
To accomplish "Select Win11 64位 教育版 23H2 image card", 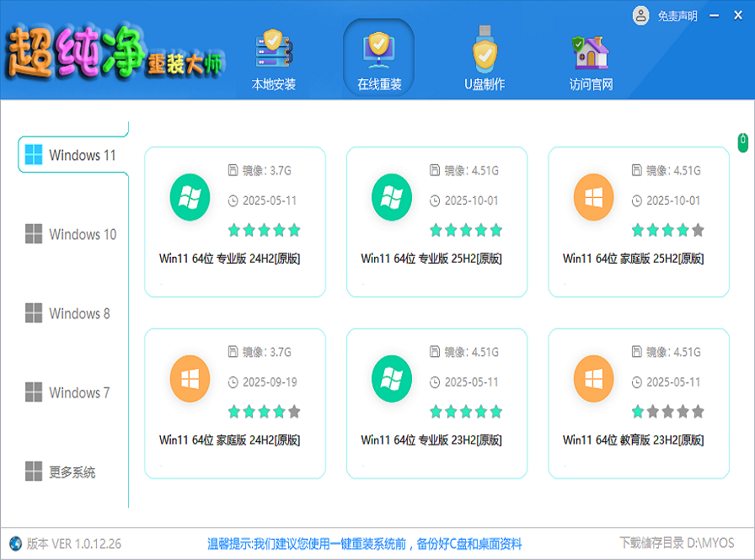I will click(x=638, y=403).
